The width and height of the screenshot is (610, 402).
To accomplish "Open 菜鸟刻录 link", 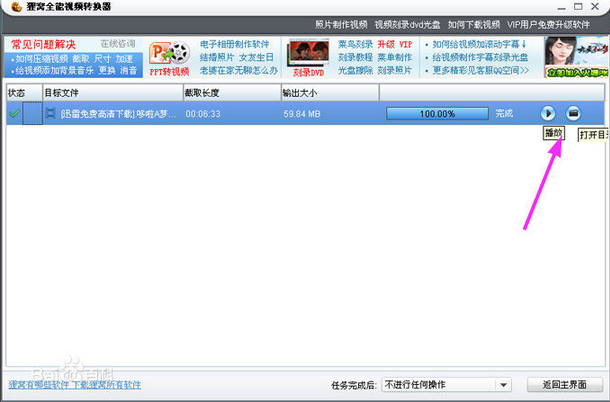I will click(355, 44).
